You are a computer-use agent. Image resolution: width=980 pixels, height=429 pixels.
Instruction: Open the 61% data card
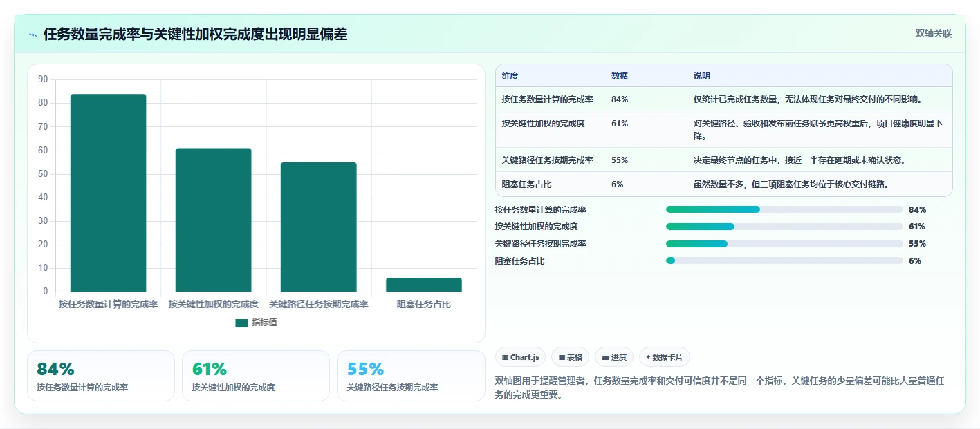(256, 376)
